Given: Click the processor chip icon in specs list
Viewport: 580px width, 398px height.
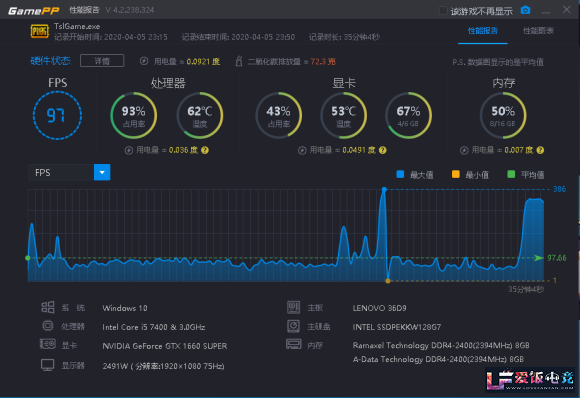Looking at the screenshot, I should point(48,326).
